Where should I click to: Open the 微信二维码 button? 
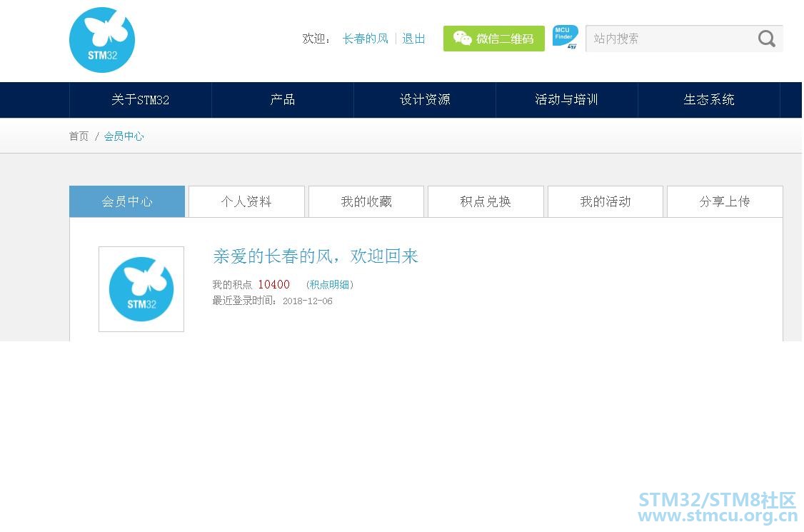coord(494,39)
